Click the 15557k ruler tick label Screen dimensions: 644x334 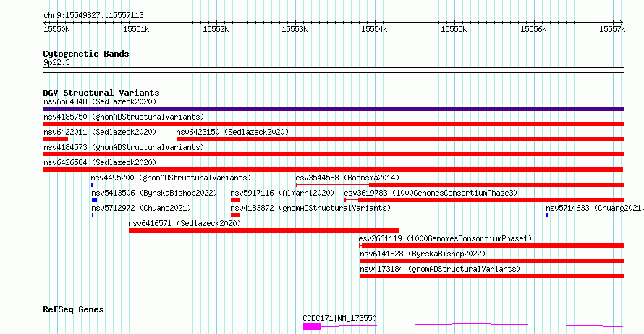pyautogui.click(x=612, y=29)
